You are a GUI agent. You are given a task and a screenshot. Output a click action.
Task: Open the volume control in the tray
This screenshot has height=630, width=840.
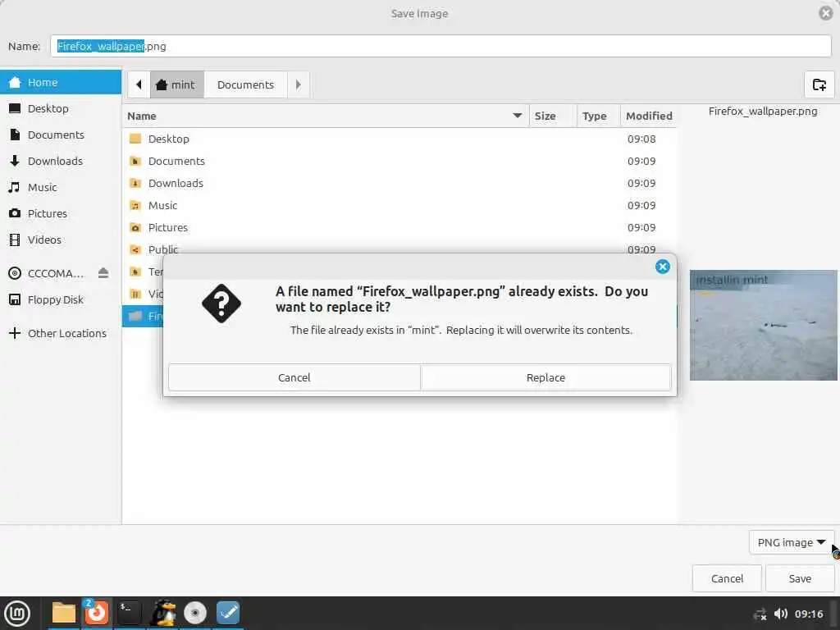781,614
